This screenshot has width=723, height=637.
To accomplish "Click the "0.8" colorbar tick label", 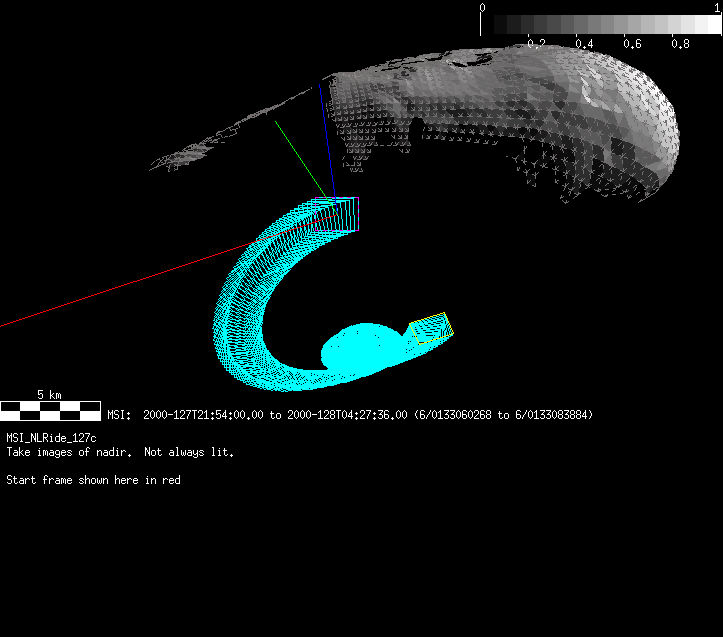I will 681,44.
